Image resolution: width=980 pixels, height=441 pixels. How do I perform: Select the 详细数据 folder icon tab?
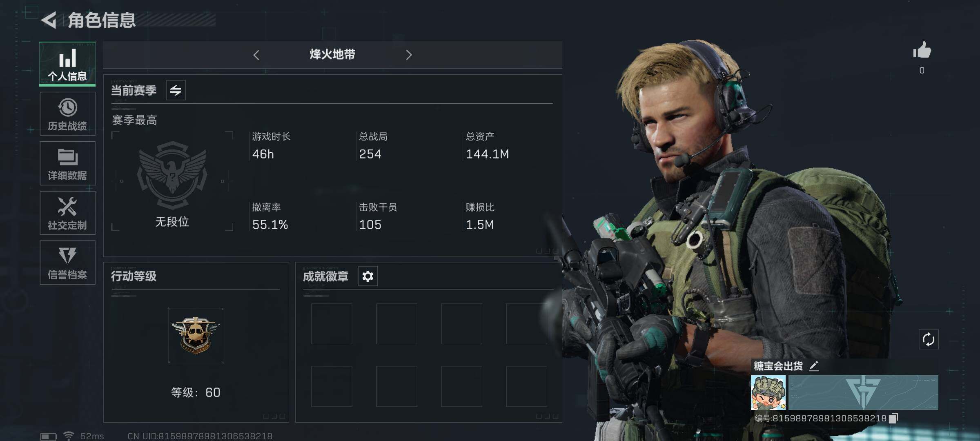point(67,163)
